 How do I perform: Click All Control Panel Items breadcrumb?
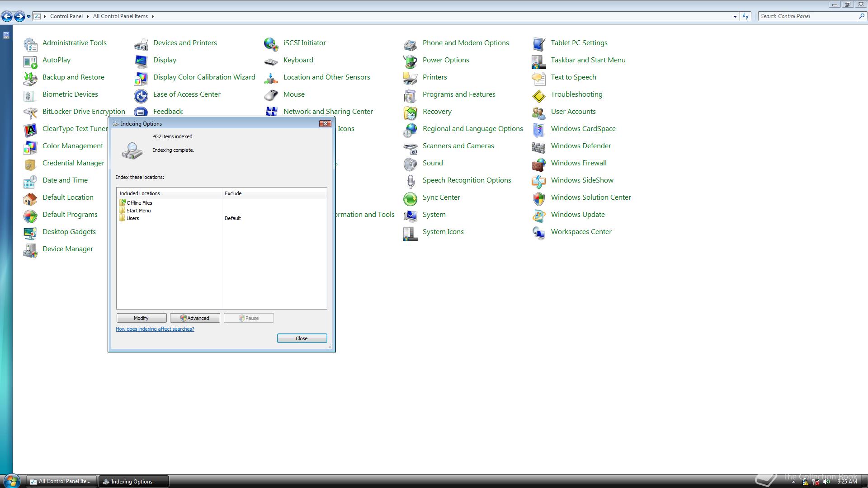(120, 16)
